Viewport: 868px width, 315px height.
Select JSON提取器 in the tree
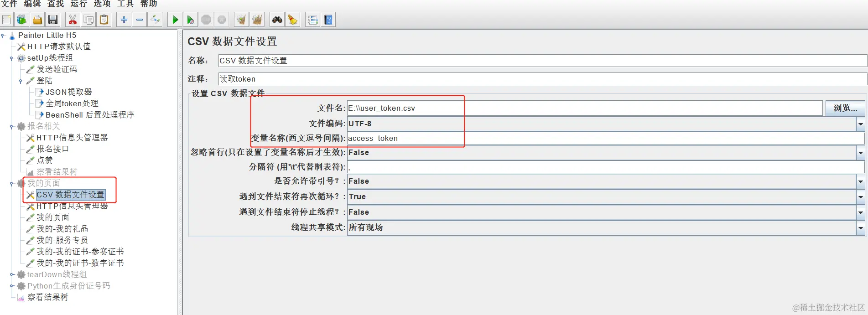pos(68,92)
